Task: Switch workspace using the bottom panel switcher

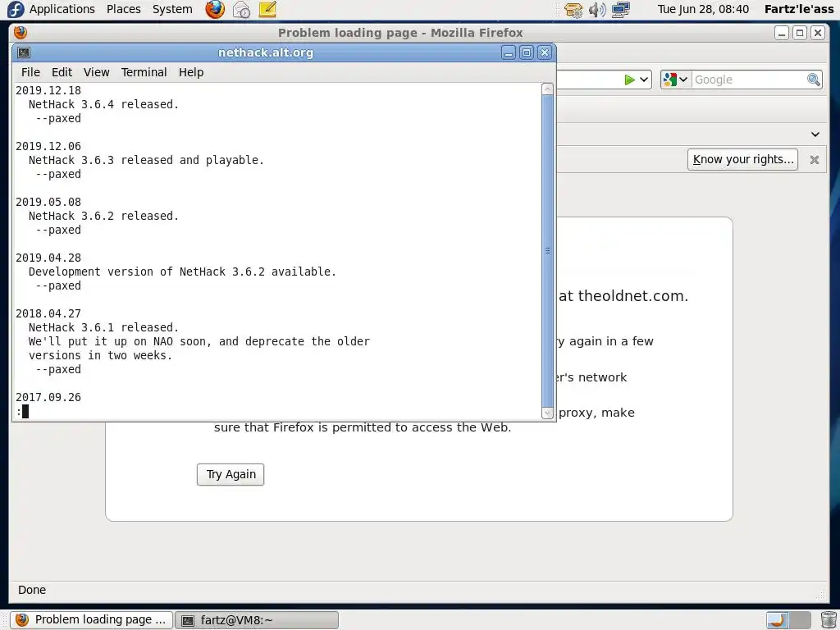Action: click(788, 620)
